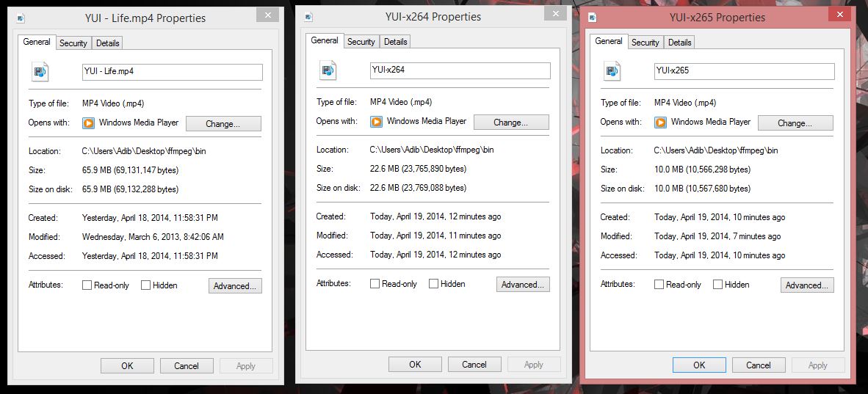Screen dimensions: 868x394
Task: Enable Hidden in YUI - Life.mp4 Properties
Action: [x=145, y=285]
